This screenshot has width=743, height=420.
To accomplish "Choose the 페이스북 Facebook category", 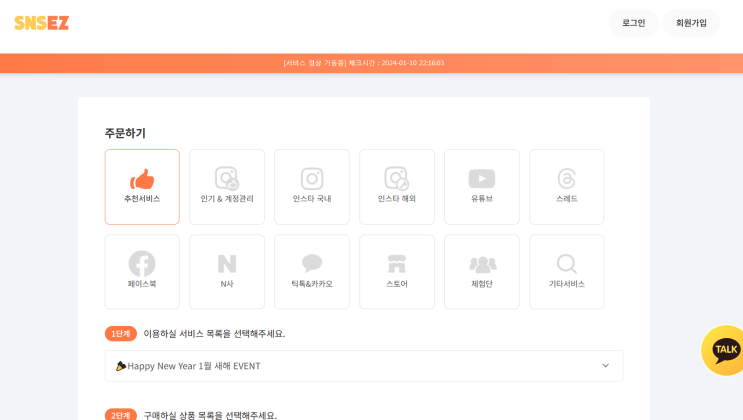I will pos(142,272).
